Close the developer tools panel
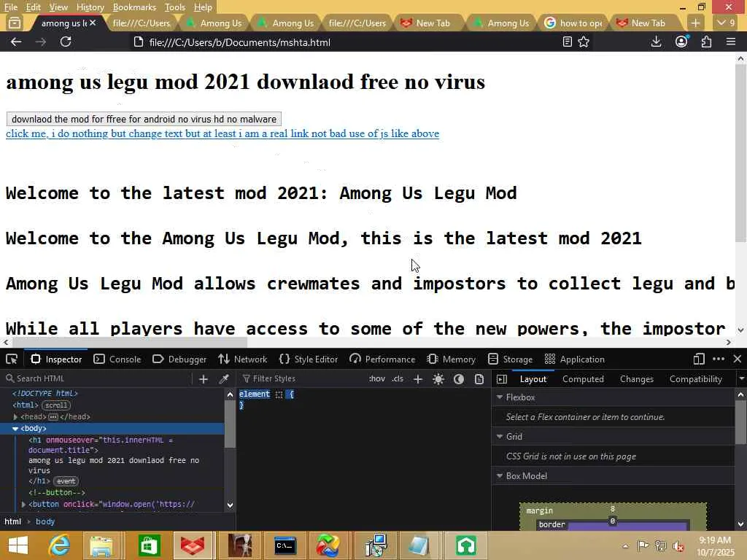This screenshot has height=560, width=747. [738, 359]
